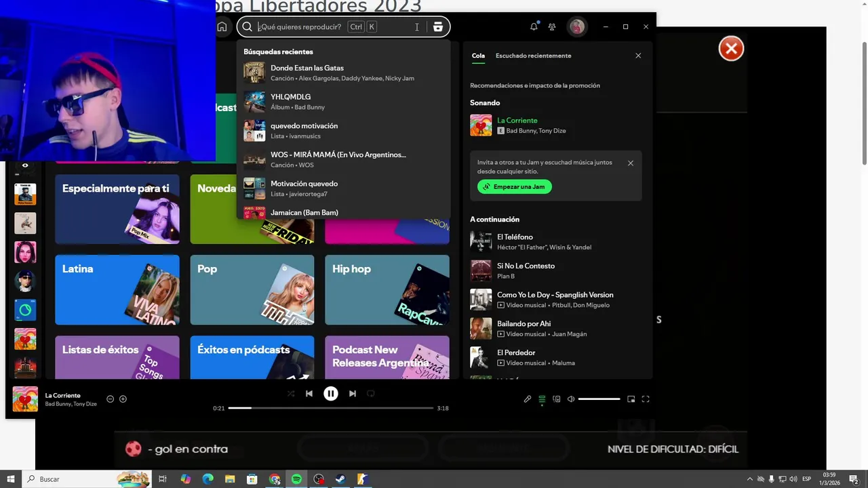Pause the current song

(x=331, y=393)
